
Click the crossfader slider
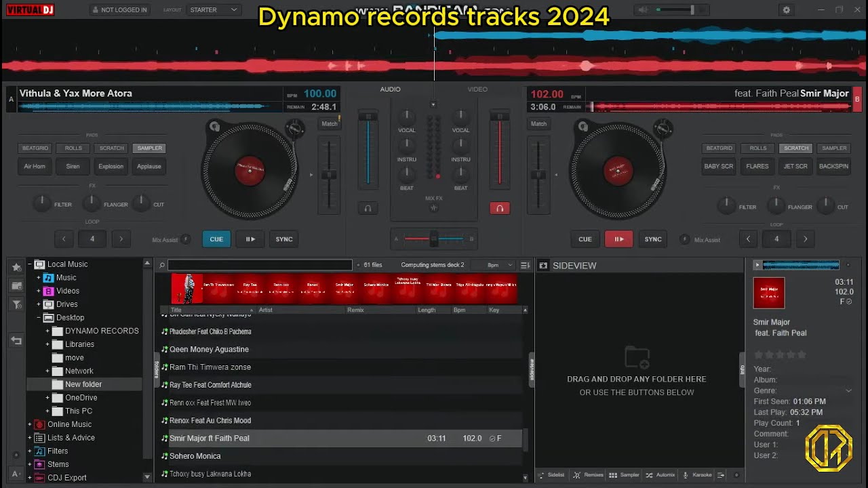pos(434,239)
